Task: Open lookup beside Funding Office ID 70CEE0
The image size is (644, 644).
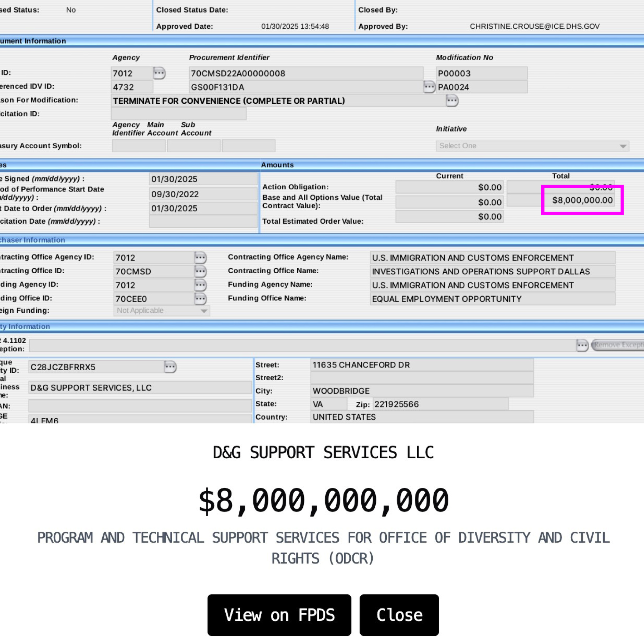Action: pos(200,298)
